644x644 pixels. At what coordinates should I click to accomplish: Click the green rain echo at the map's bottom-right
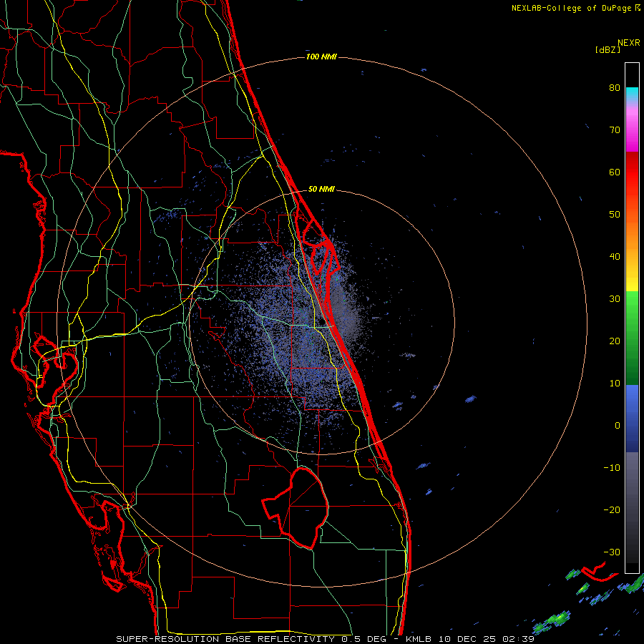pyautogui.click(x=553, y=620)
